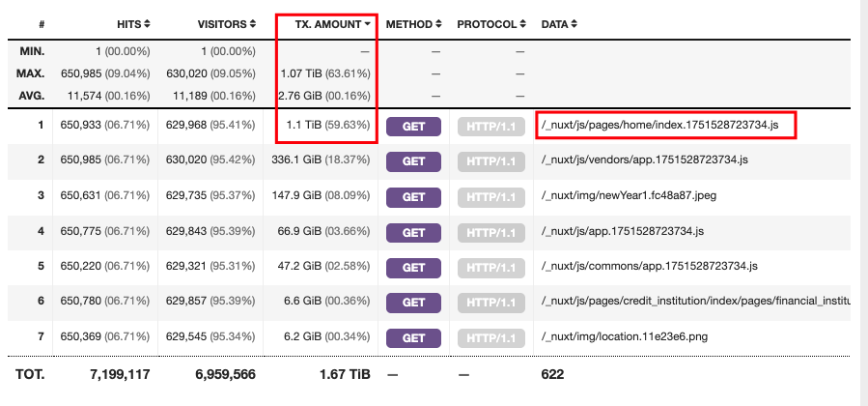Select the commons/app.1751528723734.js path

[x=650, y=266]
